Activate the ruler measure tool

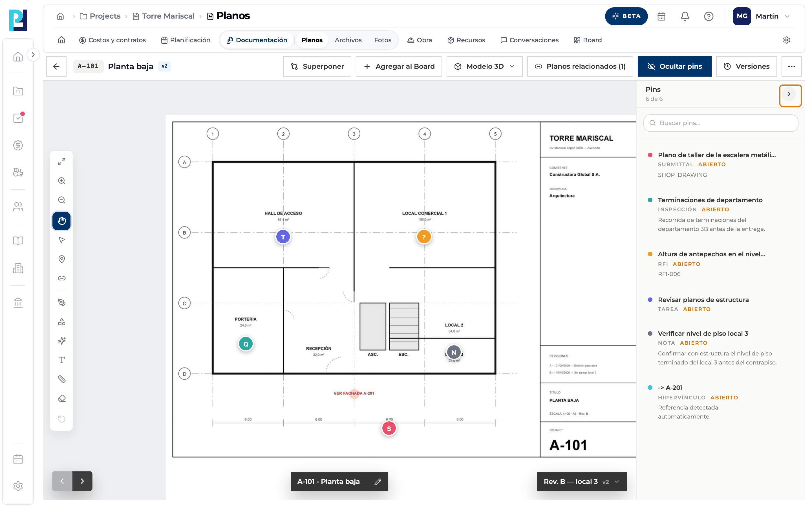click(x=61, y=379)
